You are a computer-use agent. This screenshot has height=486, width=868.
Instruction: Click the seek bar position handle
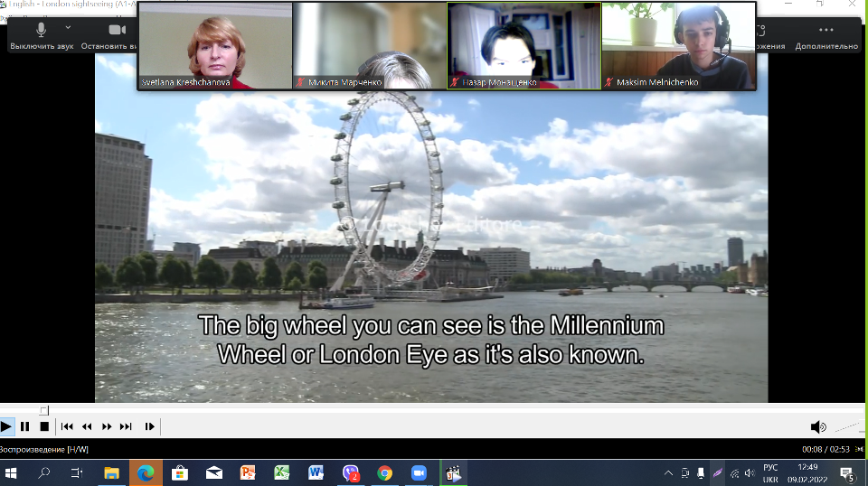pos(44,410)
